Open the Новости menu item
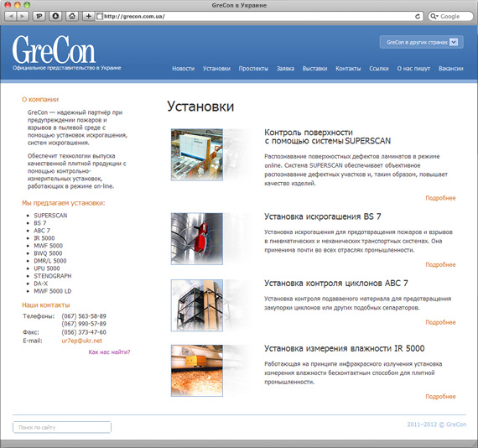The width and height of the screenshot is (478, 448). tap(183, 69)
